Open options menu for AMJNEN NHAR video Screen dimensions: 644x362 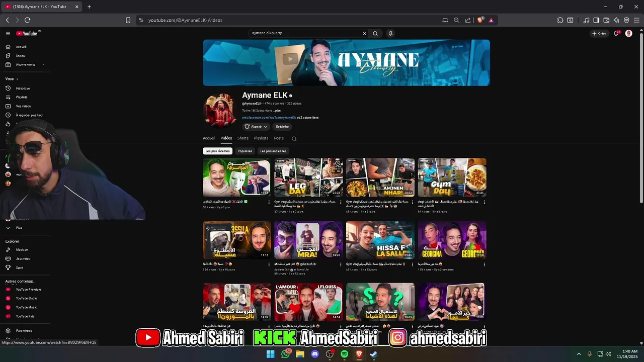tap(412, 202)
